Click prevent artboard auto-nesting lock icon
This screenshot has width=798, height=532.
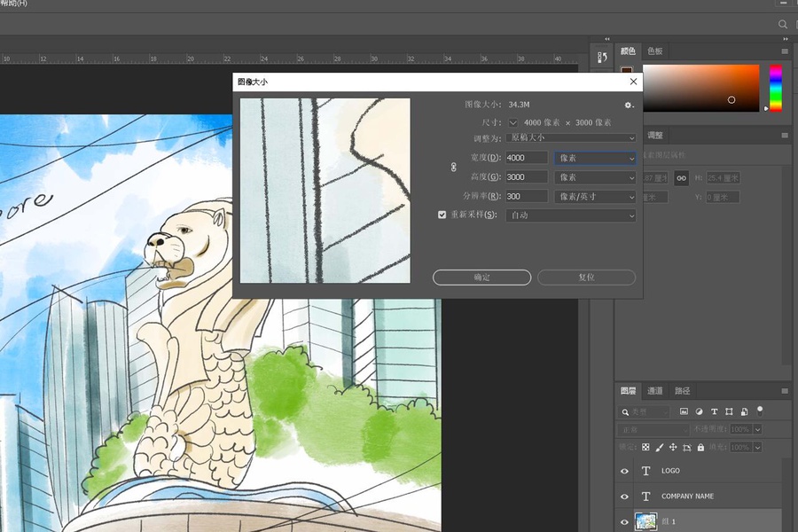[687, 447]
